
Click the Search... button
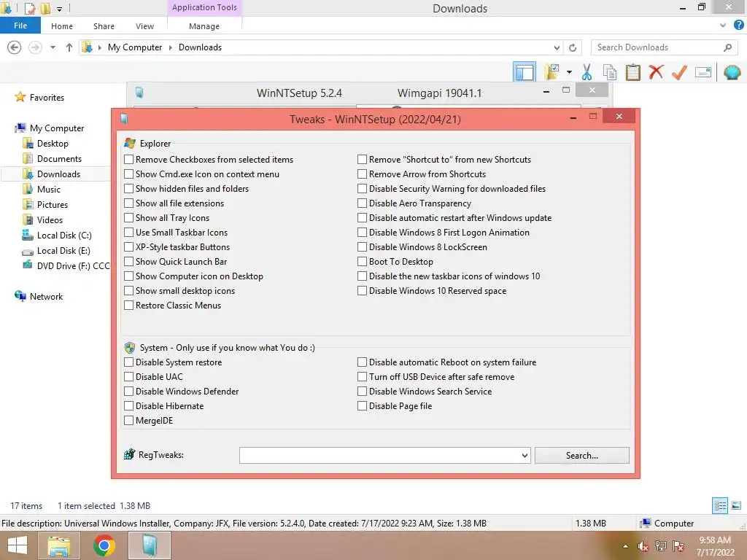(581, 455)
